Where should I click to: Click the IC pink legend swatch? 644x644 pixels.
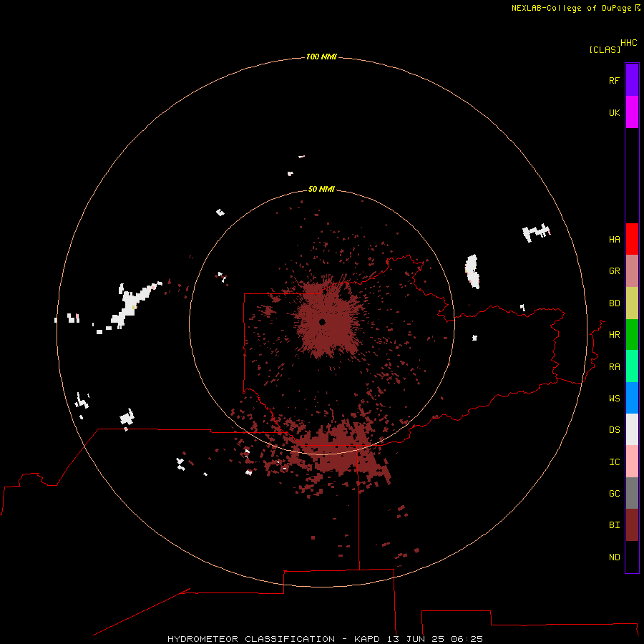tap(632, 462)
